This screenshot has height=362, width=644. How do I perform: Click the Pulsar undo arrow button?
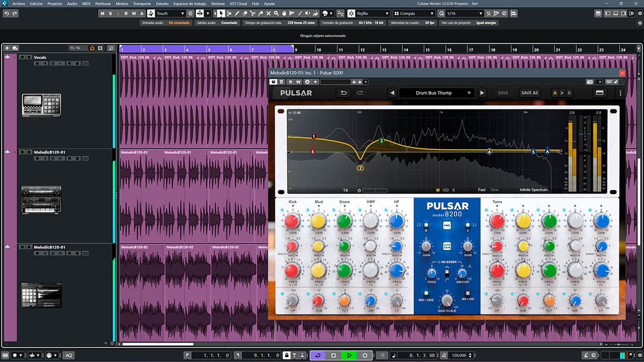343,93
